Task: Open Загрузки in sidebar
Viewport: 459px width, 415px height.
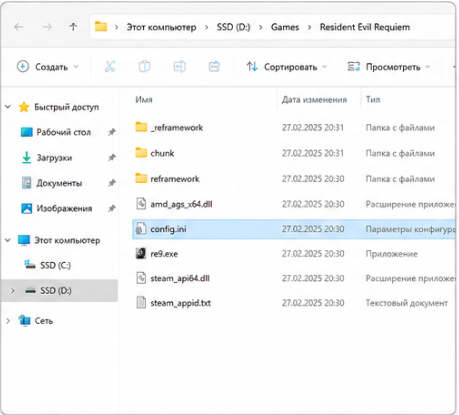Action: (54, 158)
